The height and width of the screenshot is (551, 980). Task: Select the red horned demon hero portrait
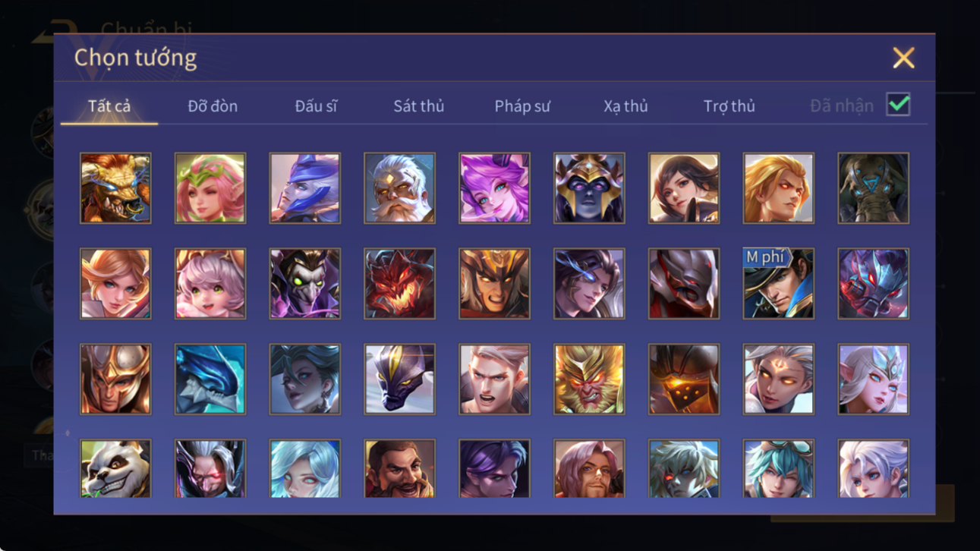click(399, 284)
